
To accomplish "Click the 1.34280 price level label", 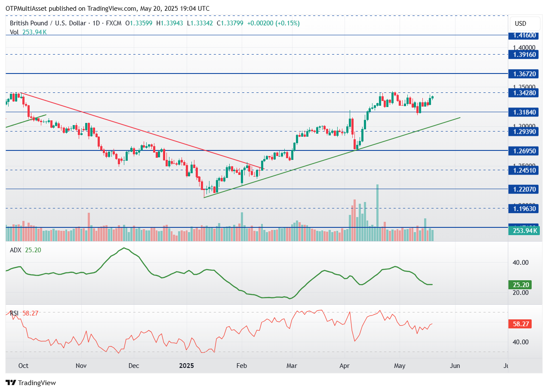I will click(523, 93).
